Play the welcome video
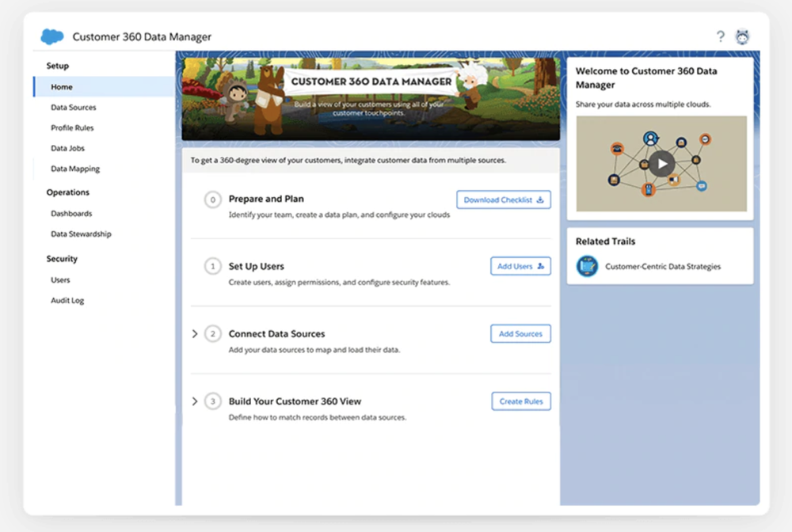 [x=661, y=164]
